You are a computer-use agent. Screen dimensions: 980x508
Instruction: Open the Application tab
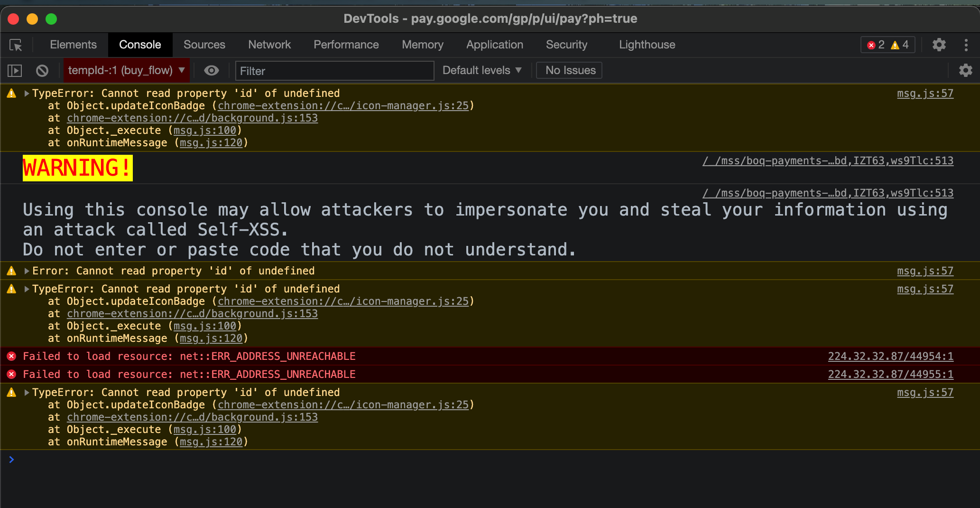coord(495,45)
